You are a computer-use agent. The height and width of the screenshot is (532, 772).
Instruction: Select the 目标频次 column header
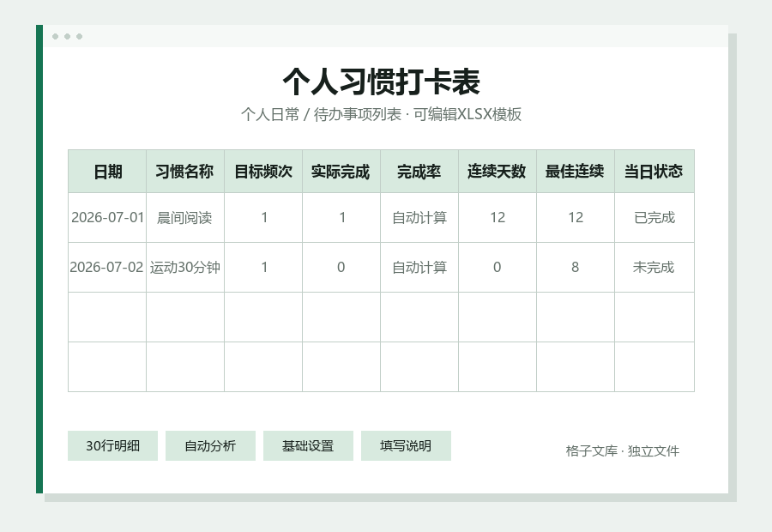[263, 172]
